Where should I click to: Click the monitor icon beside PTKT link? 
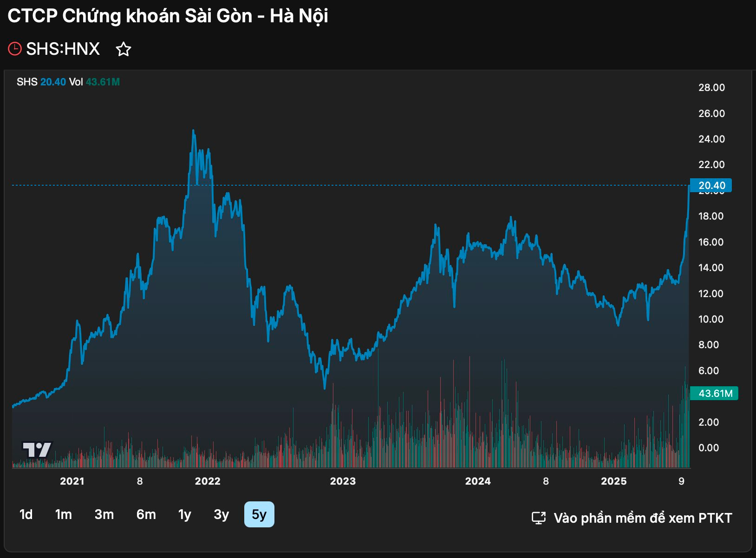click(538, 518)
